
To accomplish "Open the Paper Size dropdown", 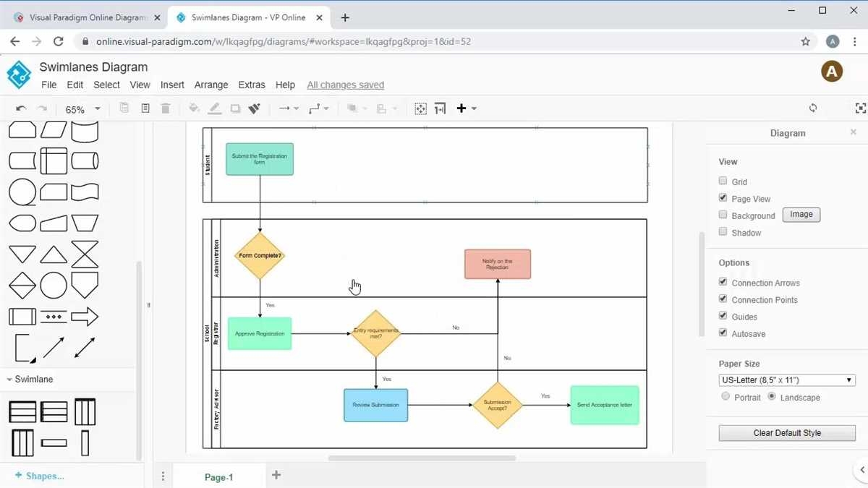I will point(786,380).
